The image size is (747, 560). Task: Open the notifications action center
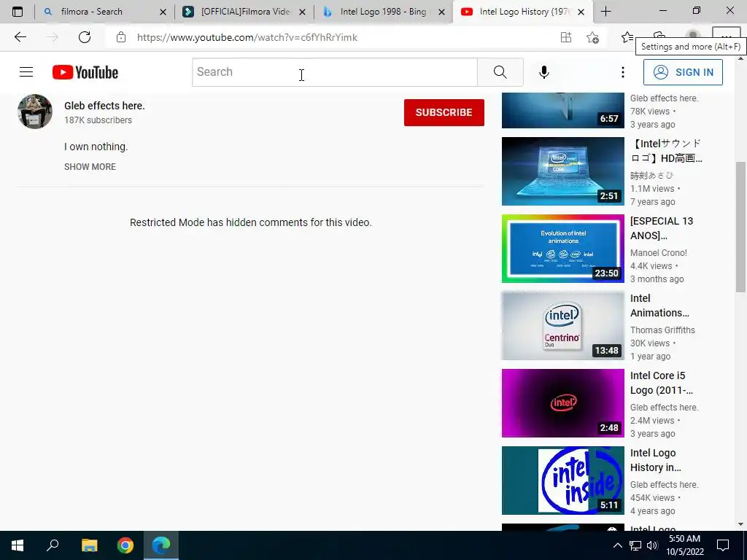pos(723,545)
